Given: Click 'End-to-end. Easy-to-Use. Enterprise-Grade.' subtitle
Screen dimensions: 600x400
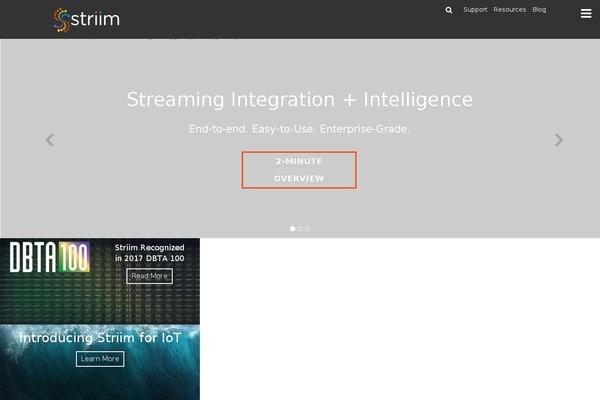Looking at the screenshot, I should pyautogui.click(x=299, y=129).
